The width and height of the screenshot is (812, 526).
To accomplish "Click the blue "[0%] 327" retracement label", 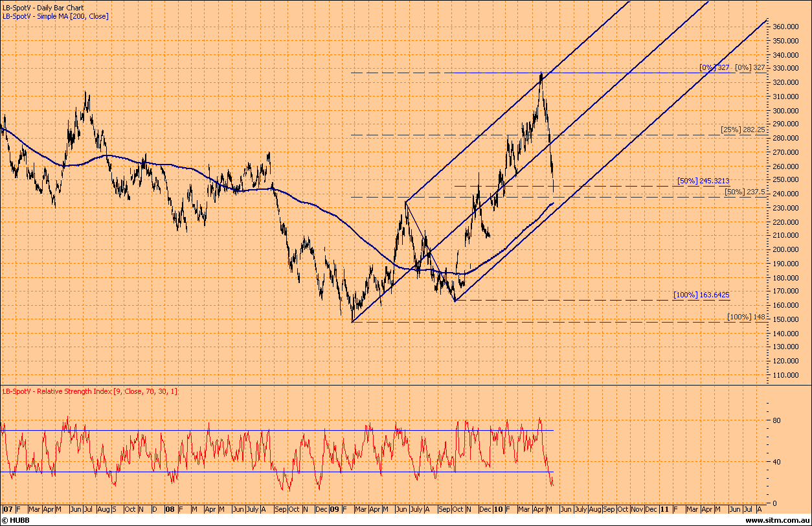I will coord(714,67).
